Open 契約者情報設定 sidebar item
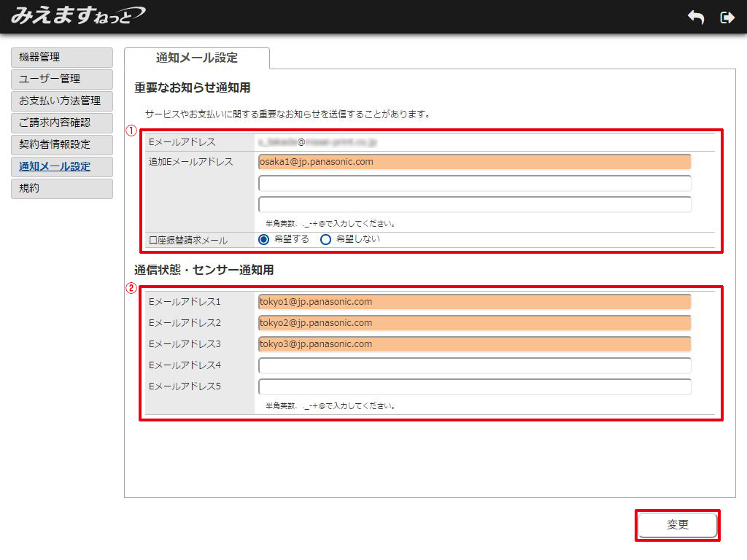 (62, 144)
